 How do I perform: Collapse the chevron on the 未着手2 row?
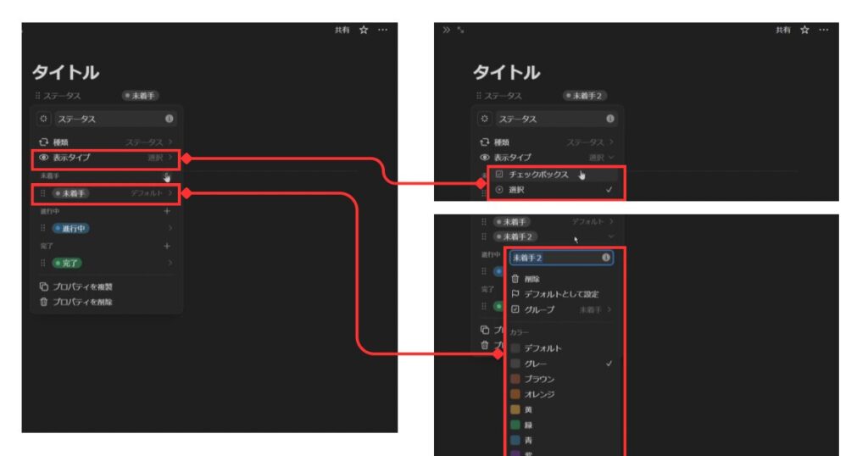(609, 236)
